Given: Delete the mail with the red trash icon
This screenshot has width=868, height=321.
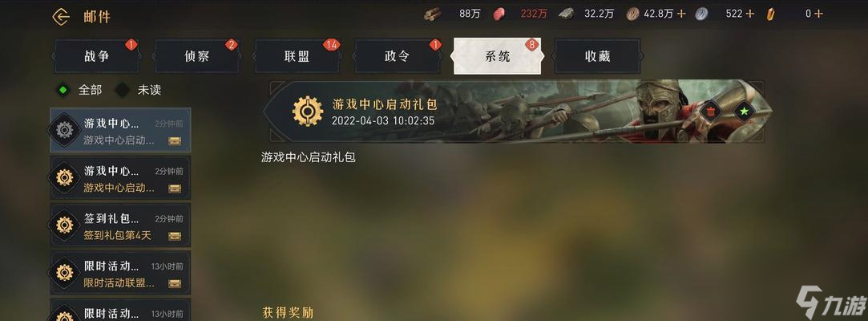Looking at the screenshot, I should pyautogui.click(x=711, y=112).
